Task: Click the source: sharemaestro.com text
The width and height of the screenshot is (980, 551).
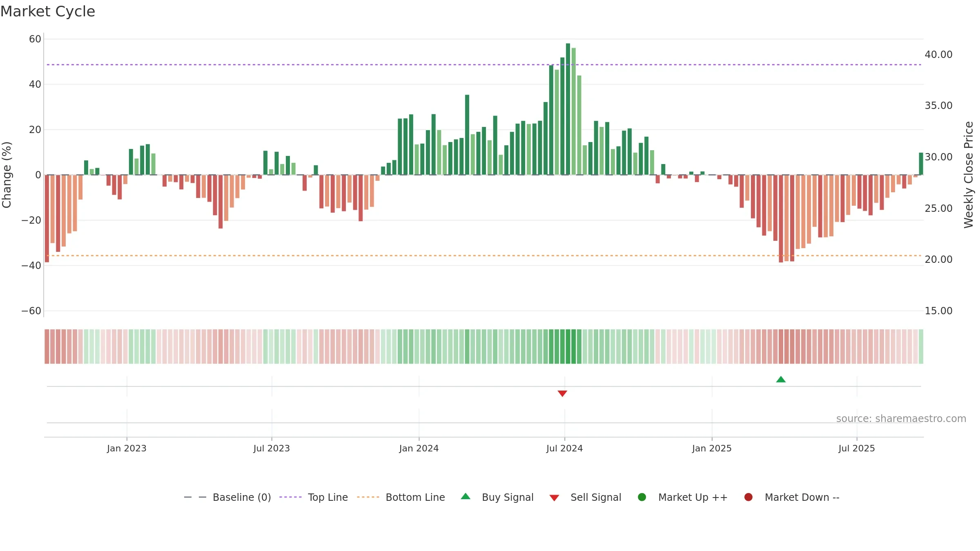Action: (x=901, y=419)
